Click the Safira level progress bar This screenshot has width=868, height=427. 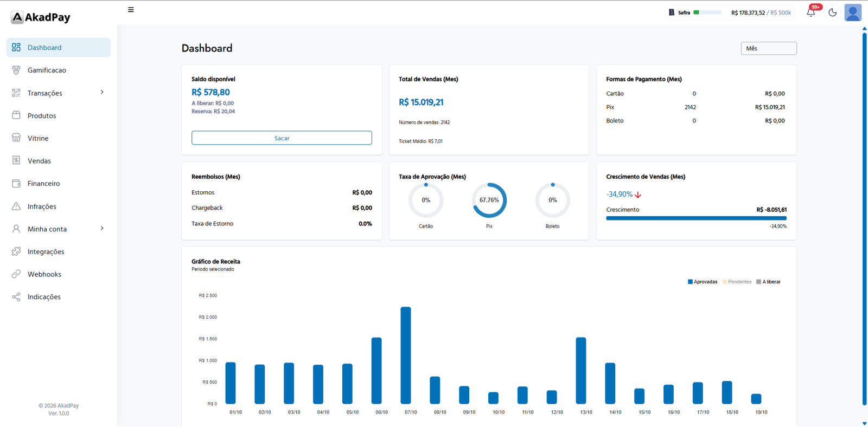pyautogui.click(x=707, y=12)
